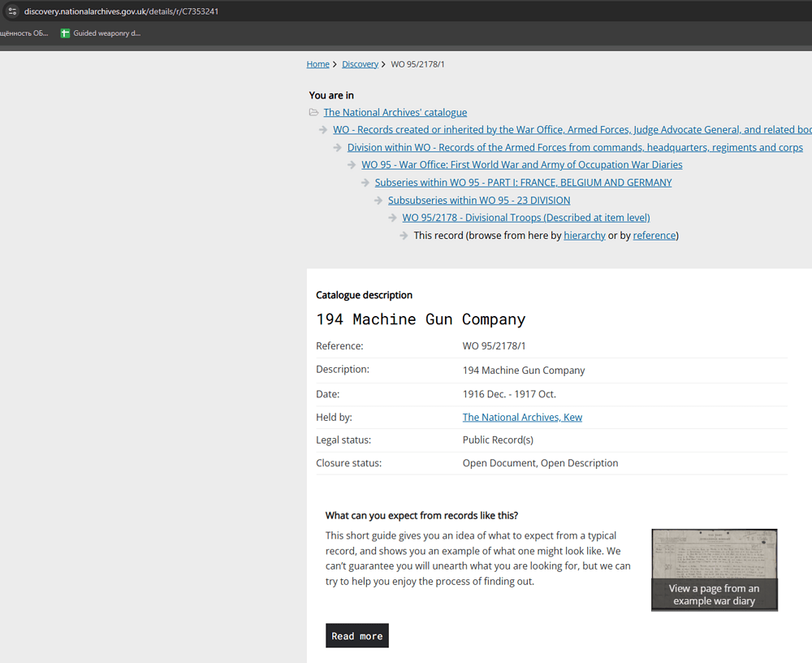Click the site information icon in address bar
This screenshot has width=812, height=663.
tap(12, 11)
